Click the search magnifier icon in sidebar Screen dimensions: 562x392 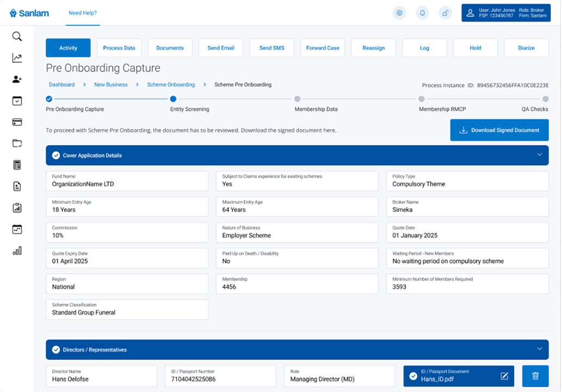point(17,37)
